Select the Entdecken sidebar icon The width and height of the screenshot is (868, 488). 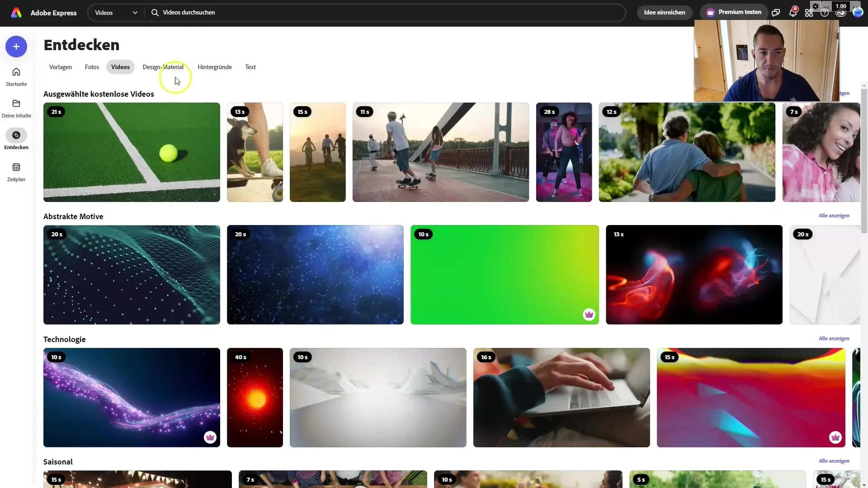click(x=16, y=135)
